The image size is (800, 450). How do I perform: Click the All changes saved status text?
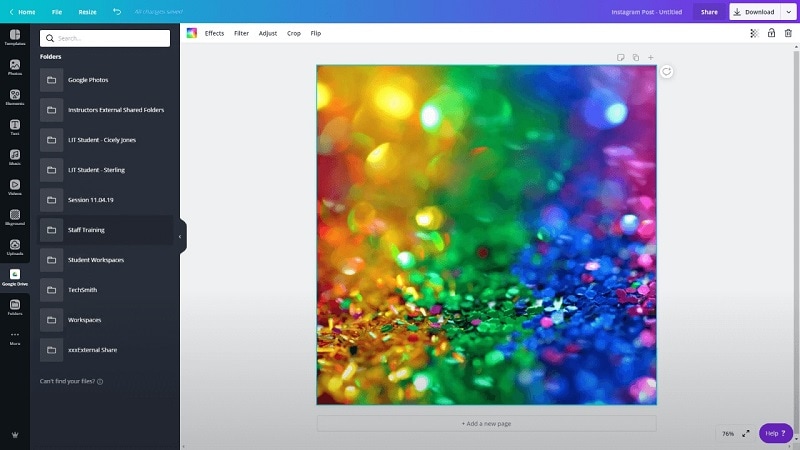(x=159, y=12)
